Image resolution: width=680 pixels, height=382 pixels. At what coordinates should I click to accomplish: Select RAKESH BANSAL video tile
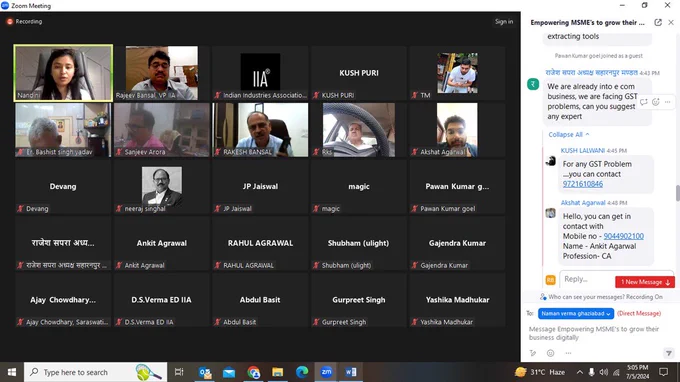pyautogui.click(x=260, y=130)
